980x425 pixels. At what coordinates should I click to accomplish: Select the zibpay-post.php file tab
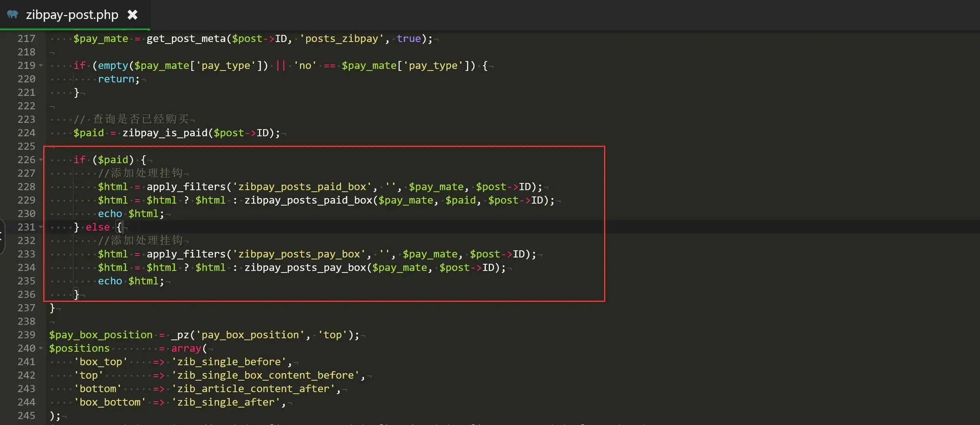[72, 15]
